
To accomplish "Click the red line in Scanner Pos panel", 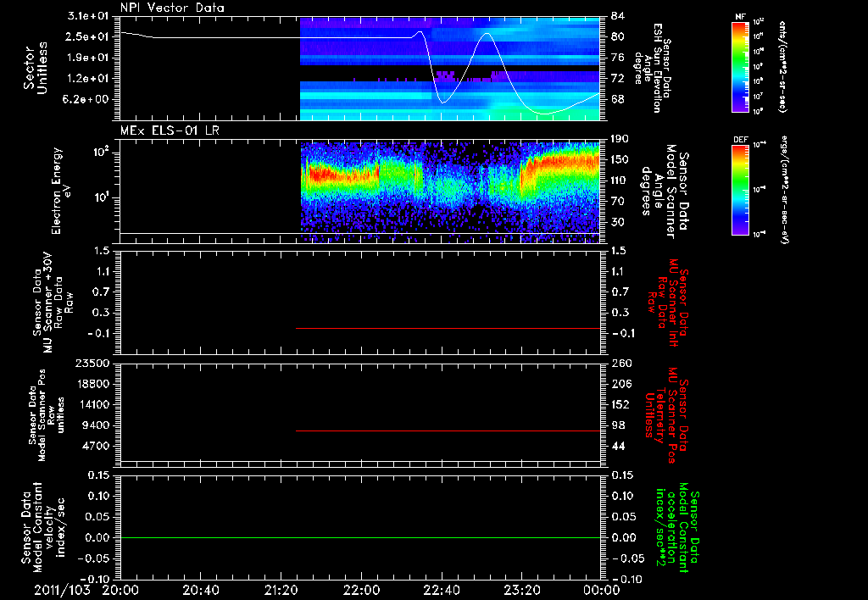I will [448, 431].
